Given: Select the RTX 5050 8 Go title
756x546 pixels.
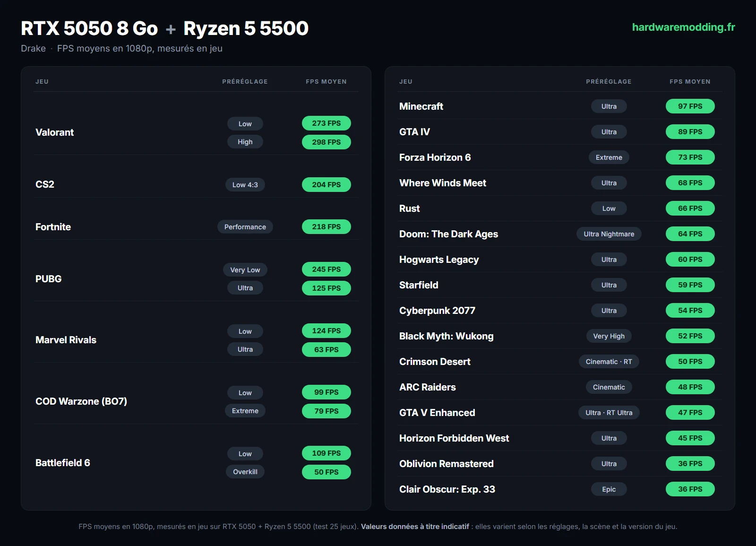Looking at the screenshot, I should 89,28.
